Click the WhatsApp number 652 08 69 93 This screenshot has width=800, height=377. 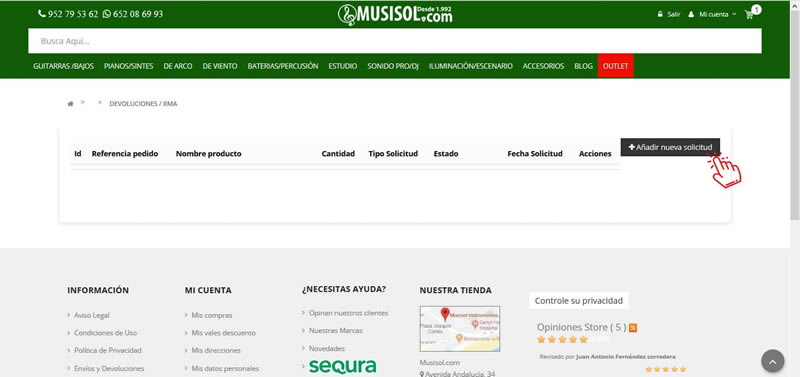click(x=138, y=14)
